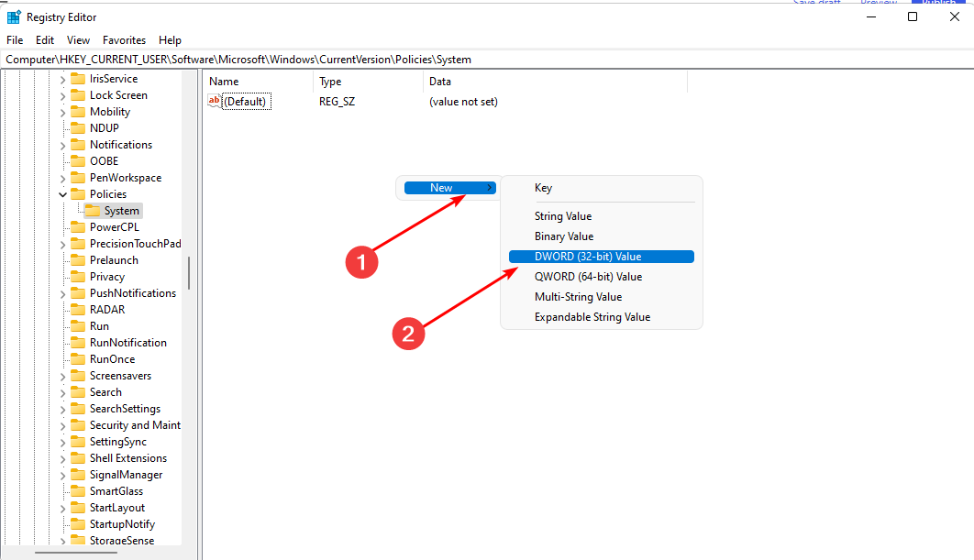Image resolution: width=974 pixels, height=560 pixels.
Task: Click the tree pane vertical scrollbar
Action: [189, 272]
